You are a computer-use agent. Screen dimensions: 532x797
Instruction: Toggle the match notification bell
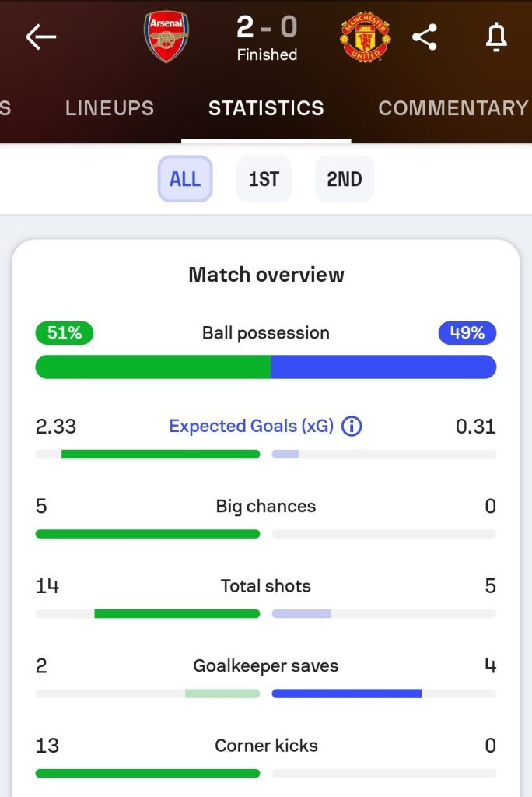click(x=496, y=37)
